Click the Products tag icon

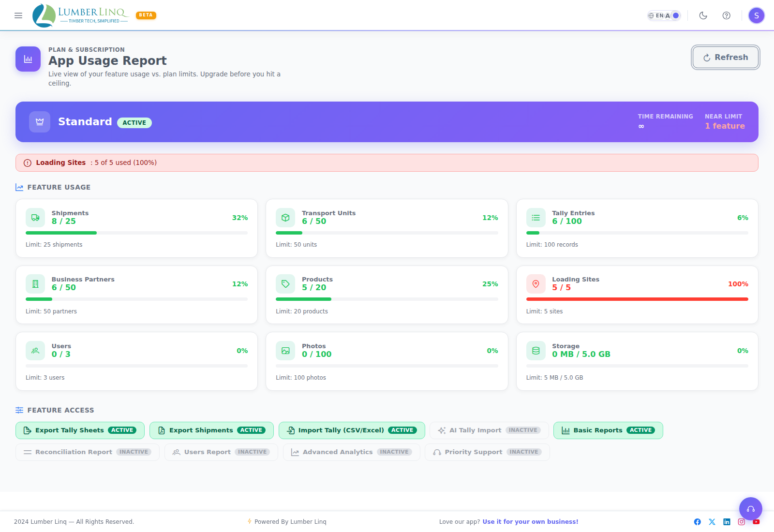[285, 284]
